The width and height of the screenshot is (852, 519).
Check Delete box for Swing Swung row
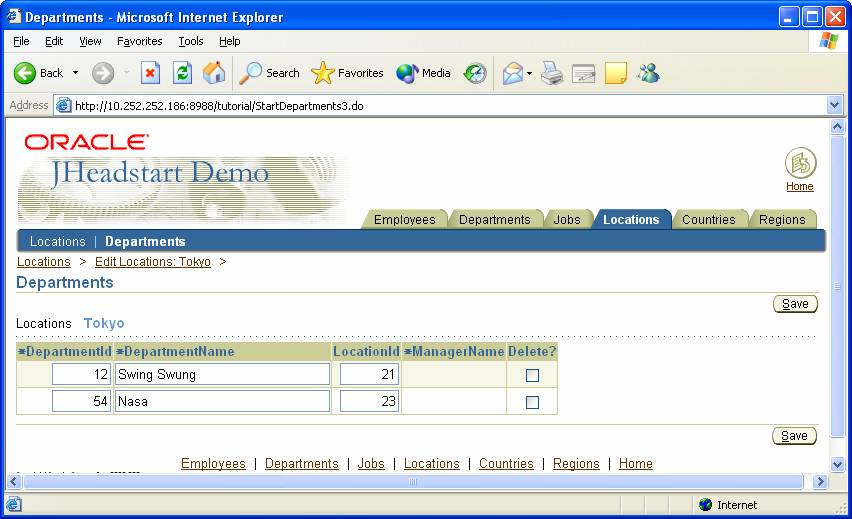532,375
